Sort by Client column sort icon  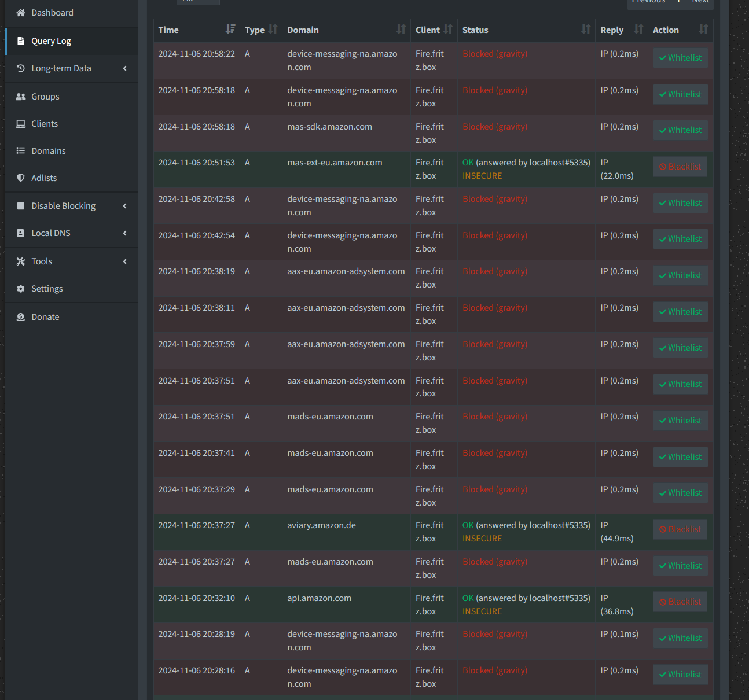coord(449,29)
